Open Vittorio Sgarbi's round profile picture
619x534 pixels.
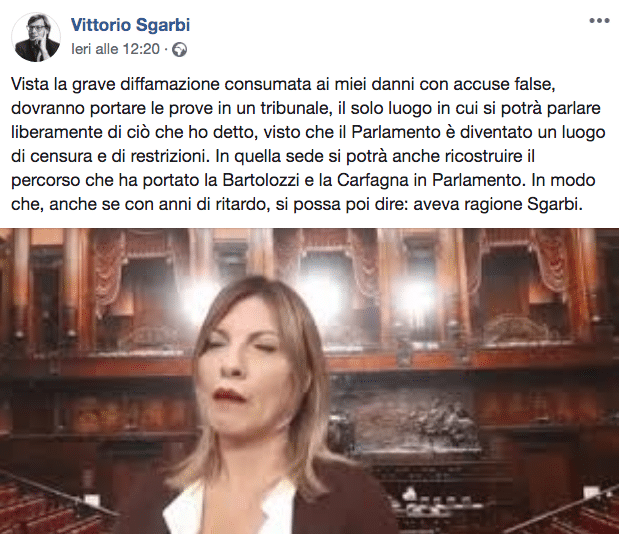(36, 37)
